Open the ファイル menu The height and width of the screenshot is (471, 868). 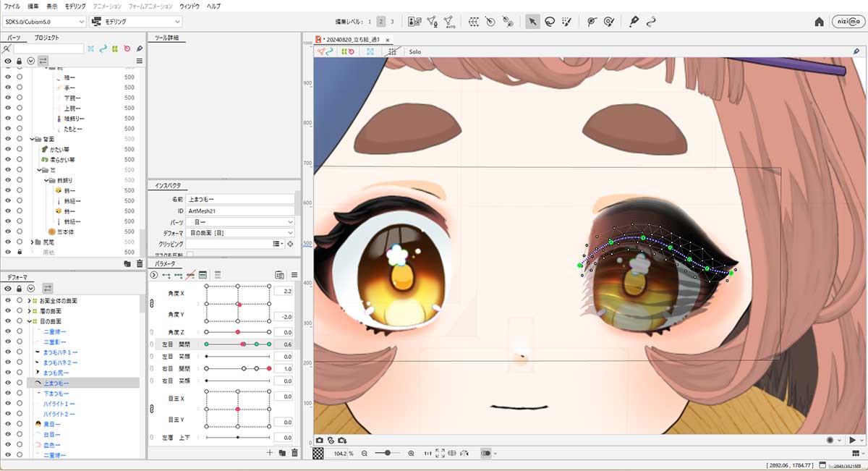(x=12, y=6)
